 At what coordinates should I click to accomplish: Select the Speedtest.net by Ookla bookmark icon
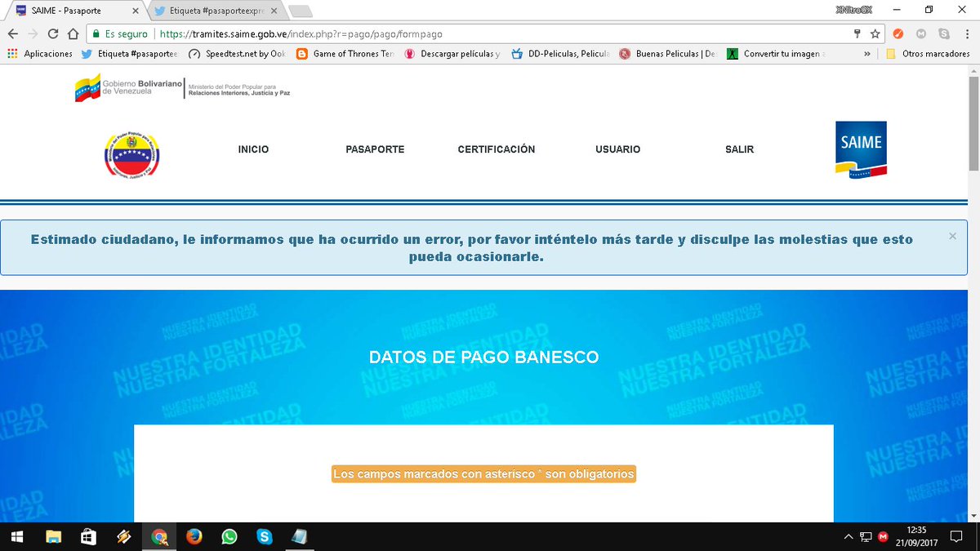pos(194,54)
